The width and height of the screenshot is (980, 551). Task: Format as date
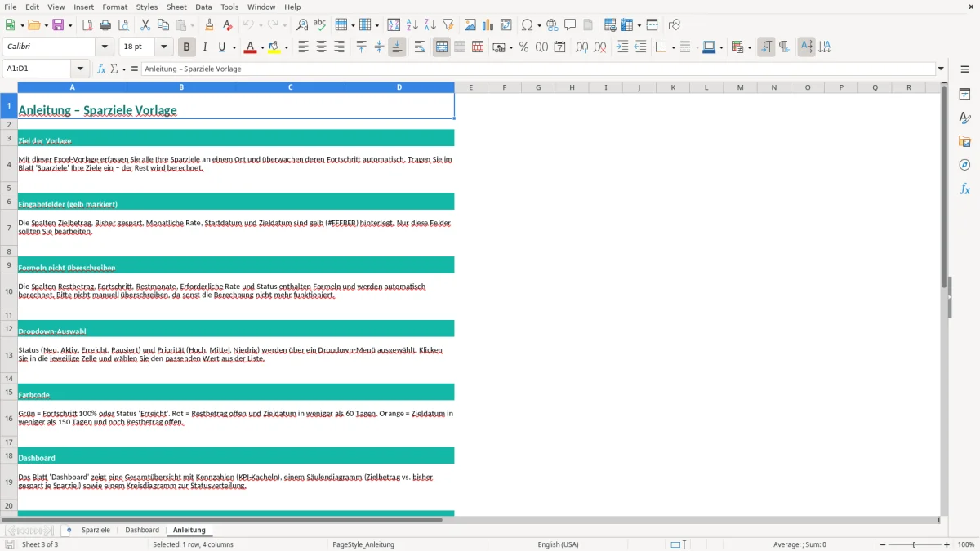[559, 47]
